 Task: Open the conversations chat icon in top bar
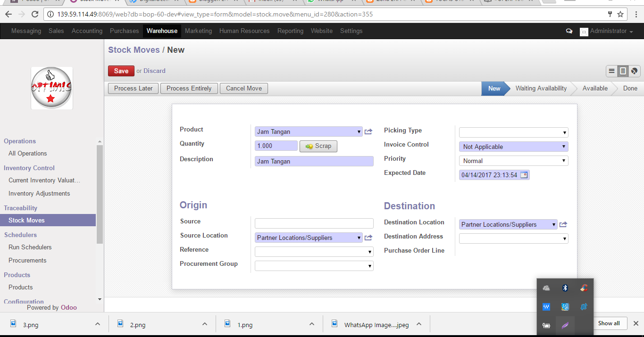click(x=569, y=31)
